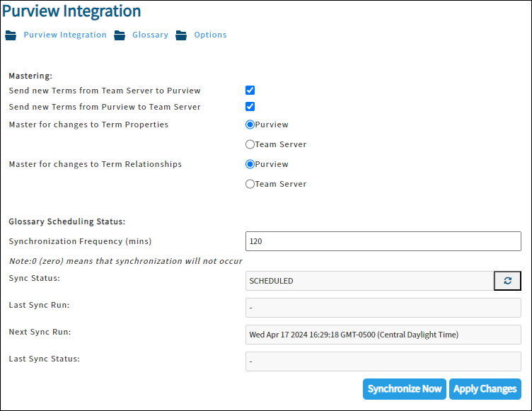Click the Synchronization Frequency input field
The image size is (532, 411).
click(x=383, y=241)
